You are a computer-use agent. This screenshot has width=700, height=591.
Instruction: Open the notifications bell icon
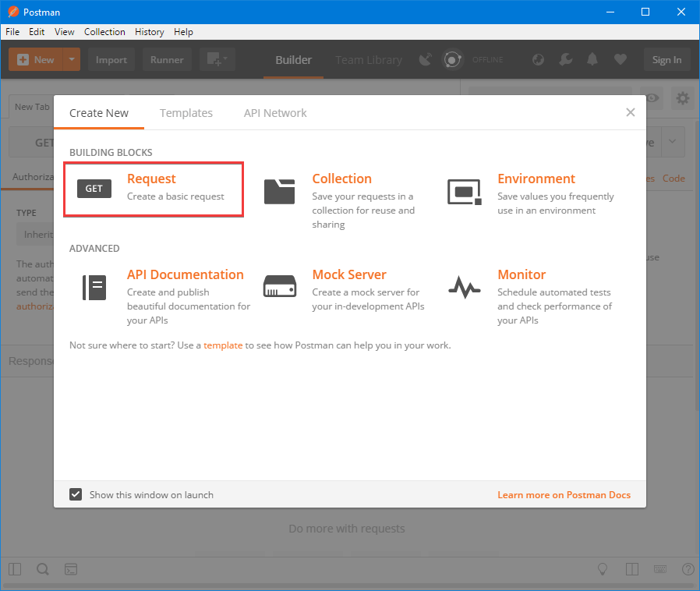pyautogui.click(x=592, y=59)
